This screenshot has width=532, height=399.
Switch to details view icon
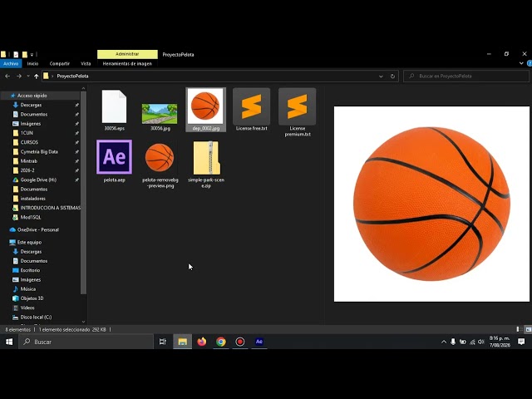click(x=519, y=329)
